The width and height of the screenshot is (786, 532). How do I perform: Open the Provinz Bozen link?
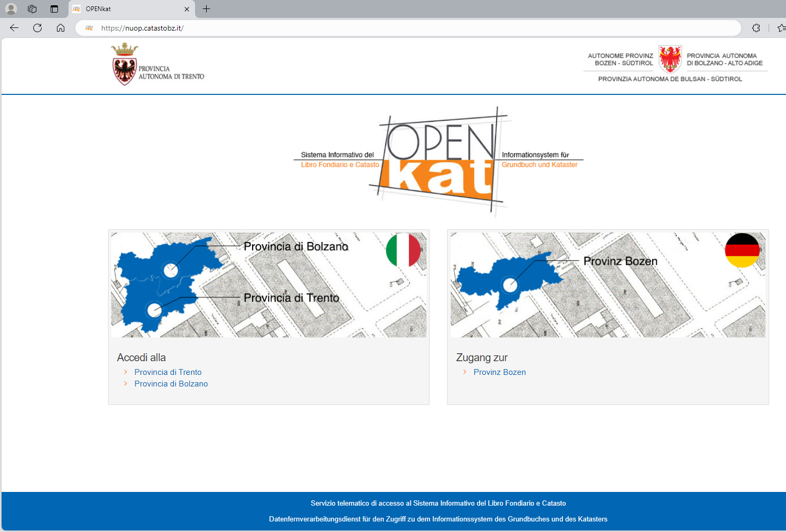[500, 372]
